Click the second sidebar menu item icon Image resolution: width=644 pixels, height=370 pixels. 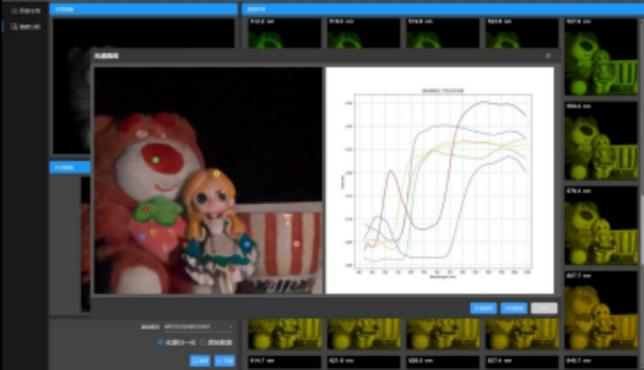[x=14, y=27]
